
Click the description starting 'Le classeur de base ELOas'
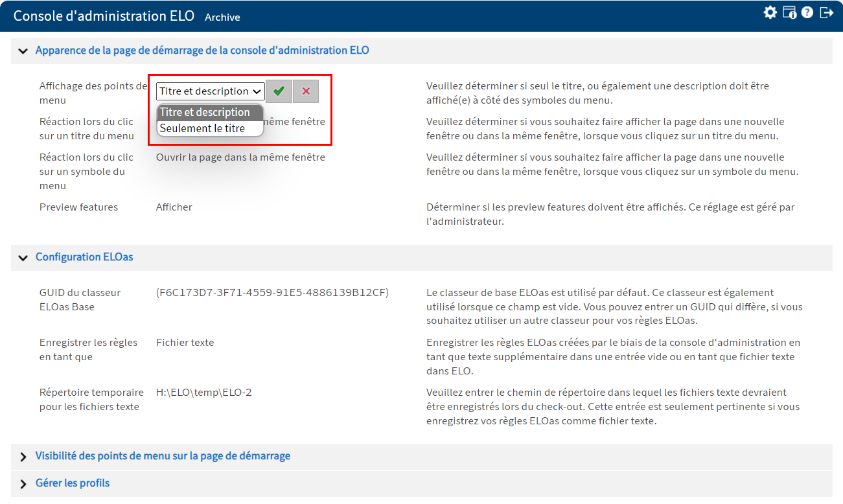click(x=614, y=307)
